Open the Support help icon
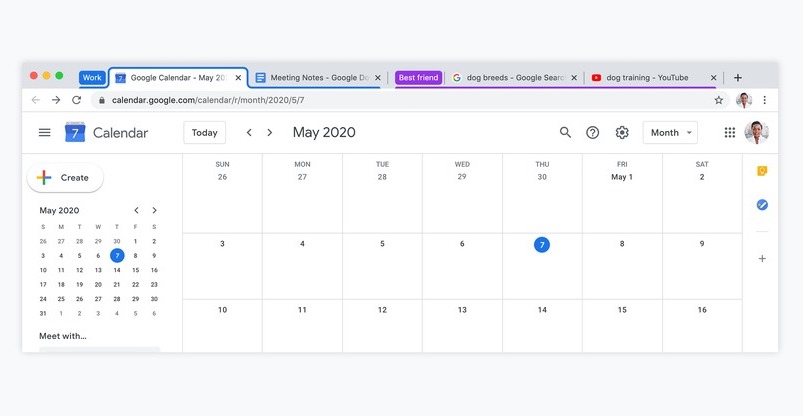Image resolution: width=803 pixels, height=416 pixels. [593, 132]
